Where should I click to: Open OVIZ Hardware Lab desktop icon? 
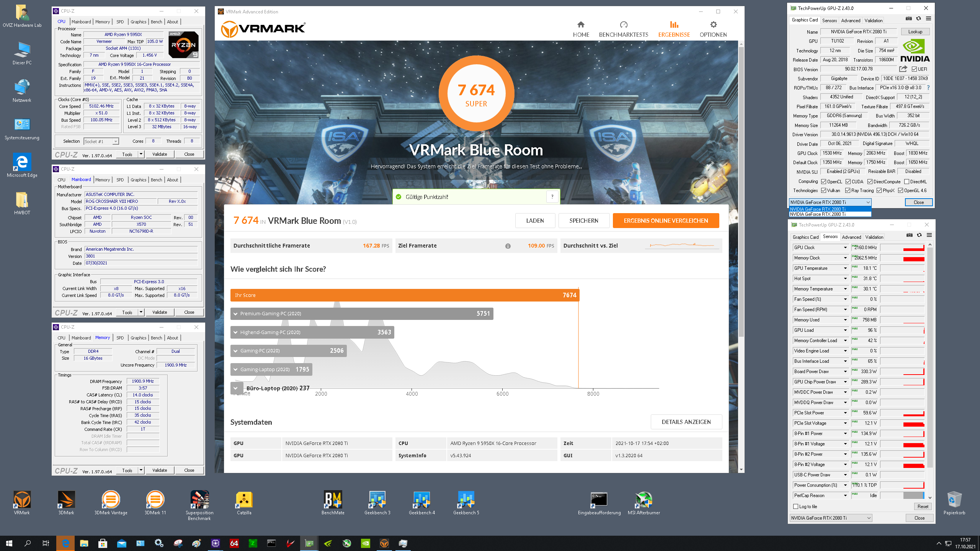click(22, 16)
